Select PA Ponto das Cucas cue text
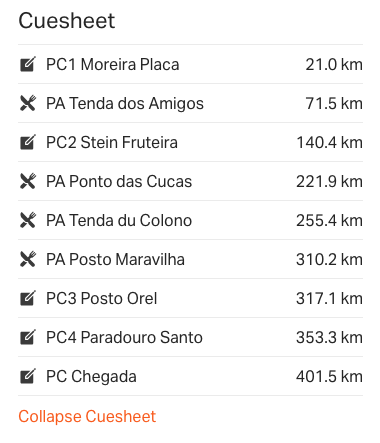This screenshot has width=380, height=443. [119, 182]
